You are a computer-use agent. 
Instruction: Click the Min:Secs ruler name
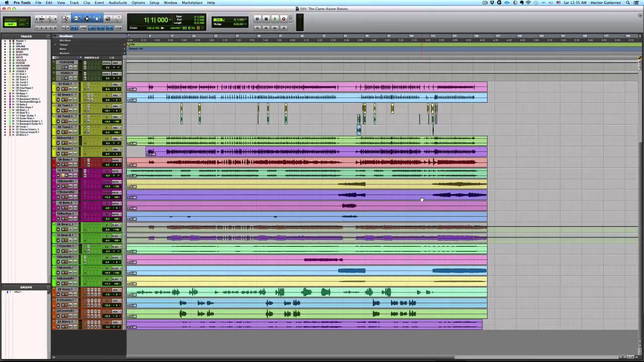[x=65, y=40]
